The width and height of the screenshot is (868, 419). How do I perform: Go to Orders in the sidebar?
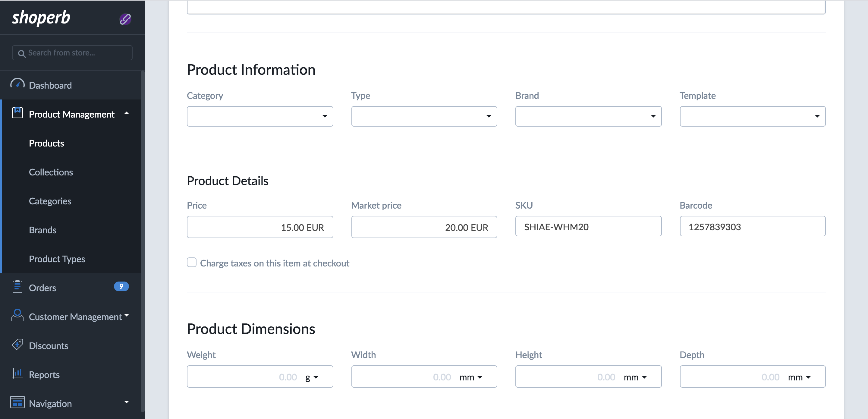tap(42, 288)
